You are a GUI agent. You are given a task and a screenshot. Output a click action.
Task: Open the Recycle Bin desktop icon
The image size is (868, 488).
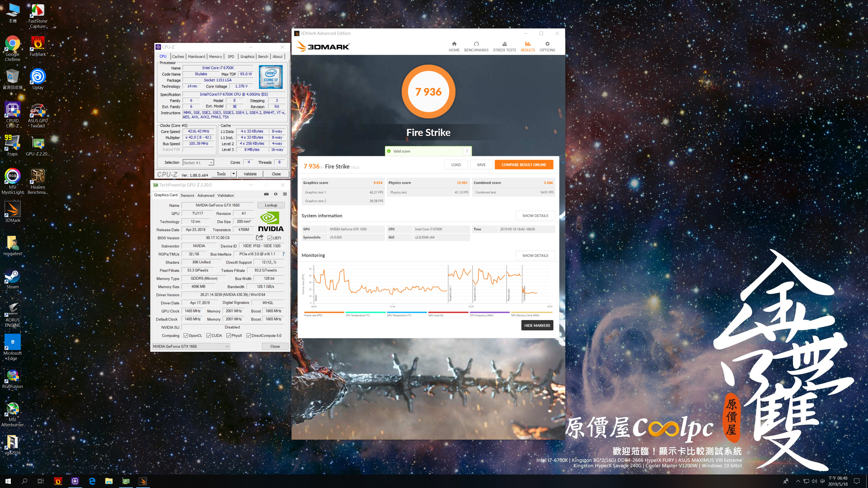12,79
